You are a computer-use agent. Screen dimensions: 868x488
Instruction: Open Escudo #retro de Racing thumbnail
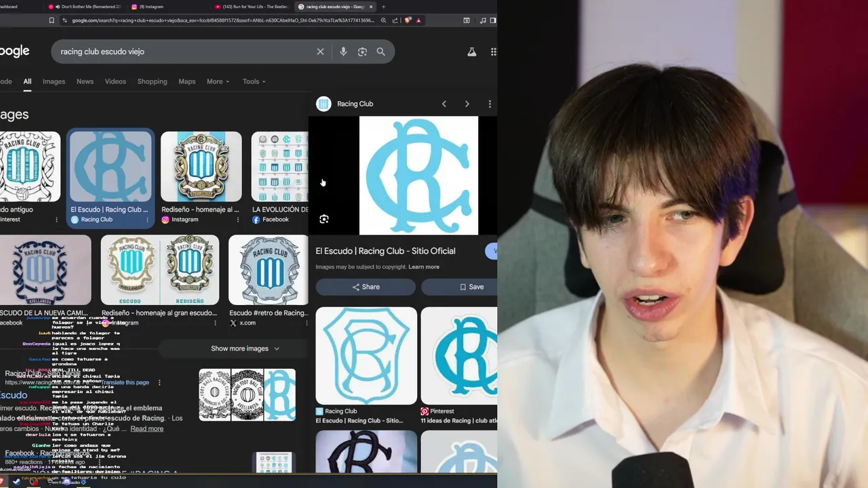coord(269,270)
